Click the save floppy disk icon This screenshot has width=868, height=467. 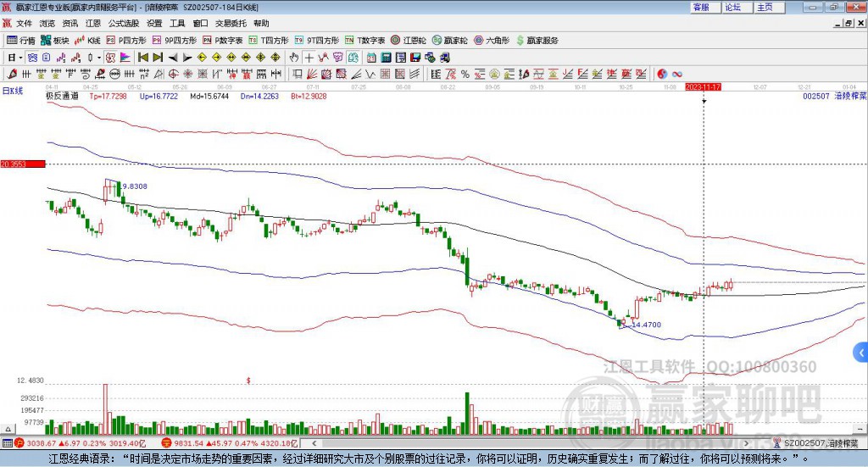click(x=415, y=58)
